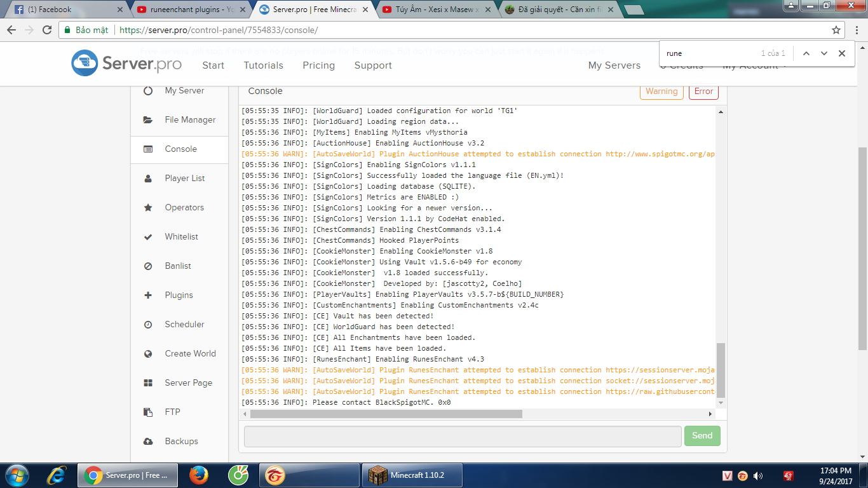Screen dimensions: 868x488
Task: Close the Server.pro browser tab
Action: (x=364, y=10)
